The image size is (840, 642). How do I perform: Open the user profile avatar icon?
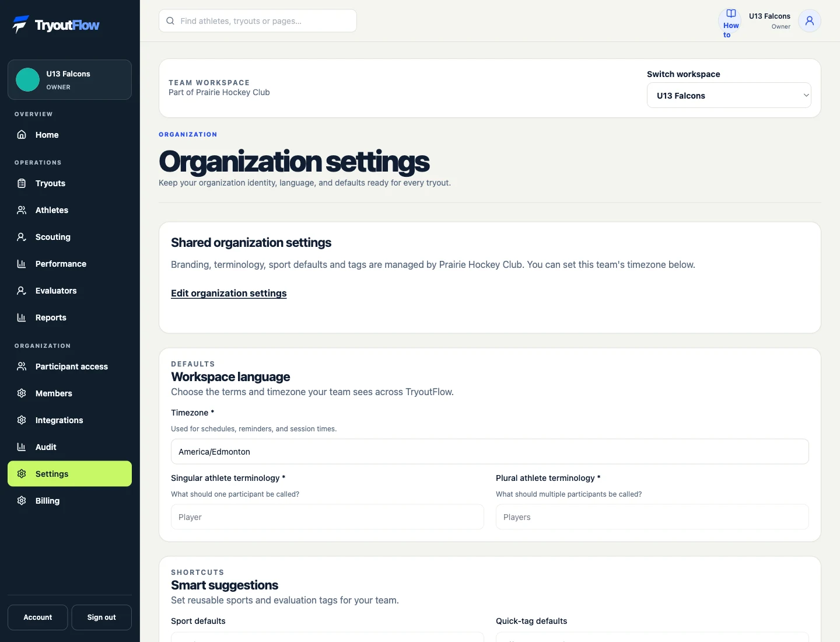[810, 21]
